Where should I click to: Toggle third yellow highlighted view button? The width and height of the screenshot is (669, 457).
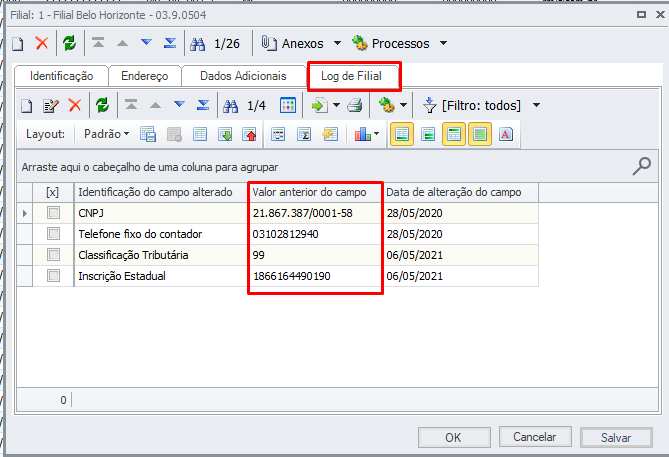454,134
